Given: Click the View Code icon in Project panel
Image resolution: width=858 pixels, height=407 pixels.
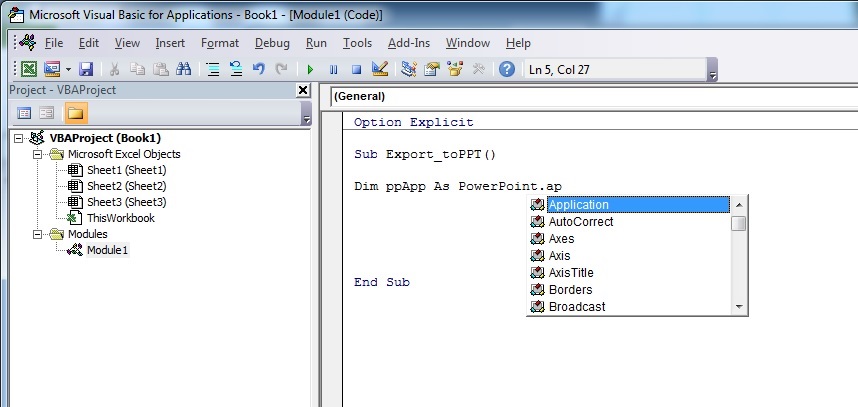Looking at the screenshot, I should [24, 113].
